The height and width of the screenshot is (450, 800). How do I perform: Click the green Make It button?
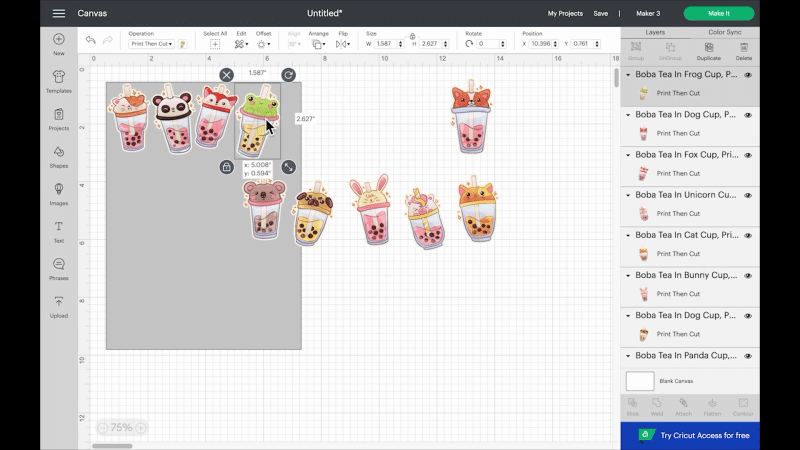click(719, 13)
